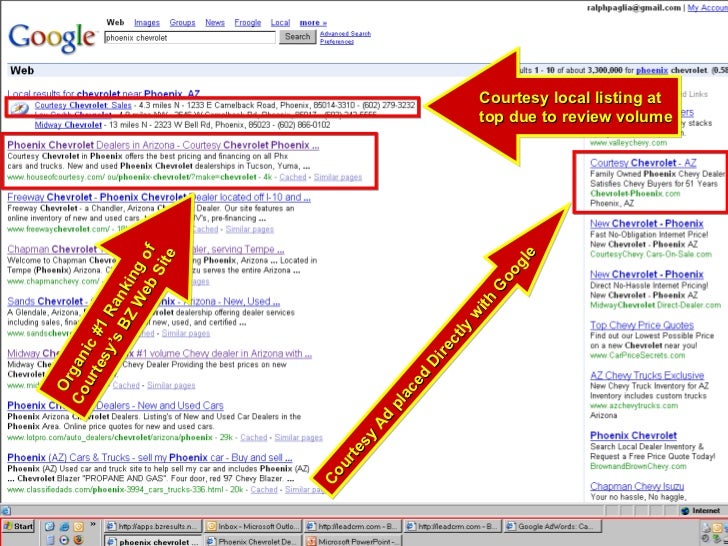Click the www.valleychevy.com ad URL text

click(628, 143)
